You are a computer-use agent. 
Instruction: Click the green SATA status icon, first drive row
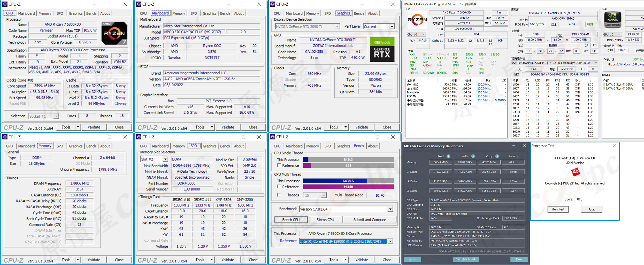coord(604,84)
